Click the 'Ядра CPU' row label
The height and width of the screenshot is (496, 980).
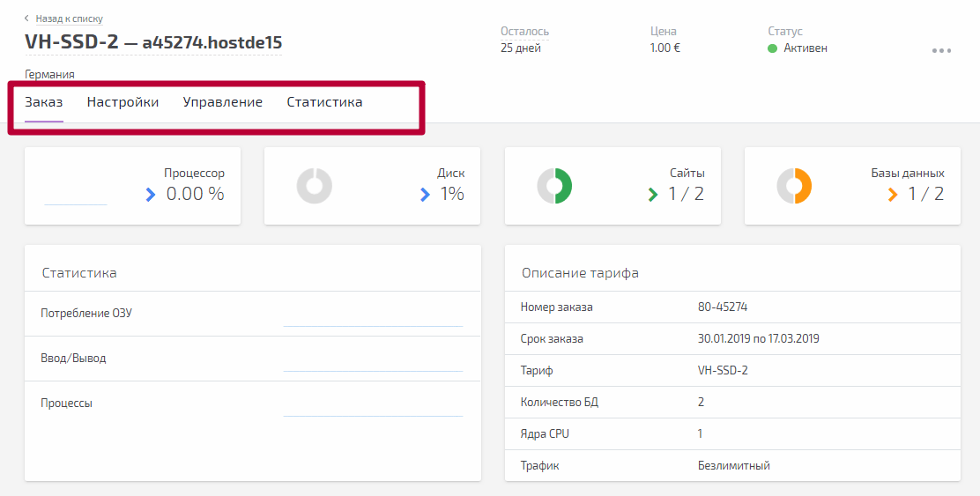545,433
